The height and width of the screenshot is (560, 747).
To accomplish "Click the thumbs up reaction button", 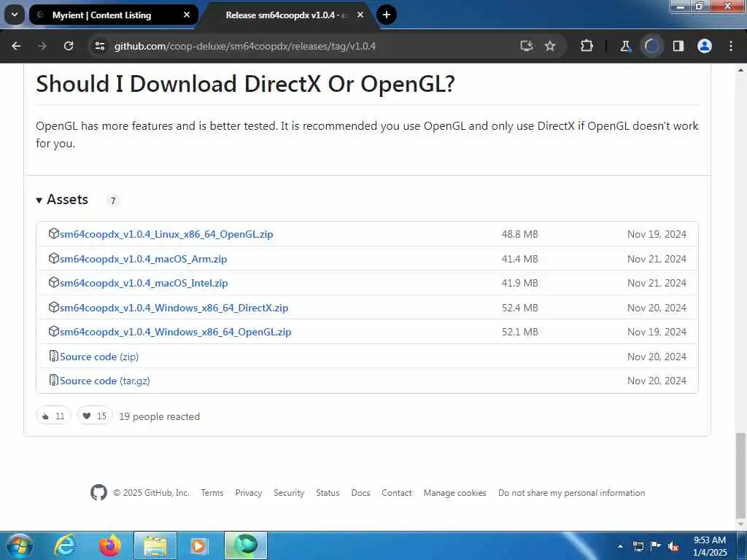I will click(x=53, y=416).
